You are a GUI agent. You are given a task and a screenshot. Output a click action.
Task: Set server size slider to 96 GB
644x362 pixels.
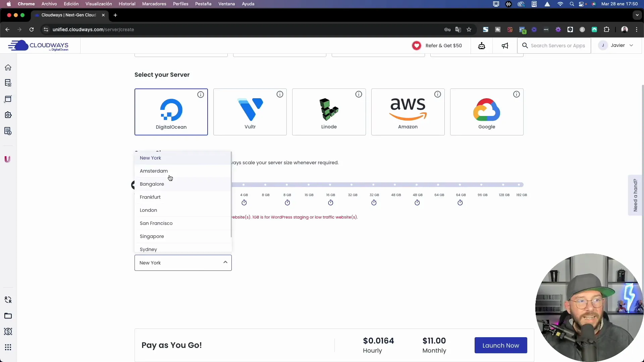pyautogui.click(x=481, y=185)
